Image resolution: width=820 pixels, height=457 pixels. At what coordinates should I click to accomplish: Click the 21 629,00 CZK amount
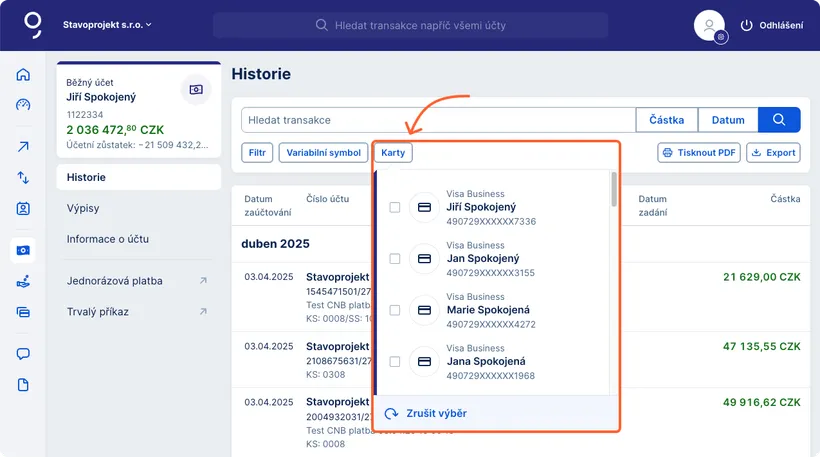coord(761,277)
